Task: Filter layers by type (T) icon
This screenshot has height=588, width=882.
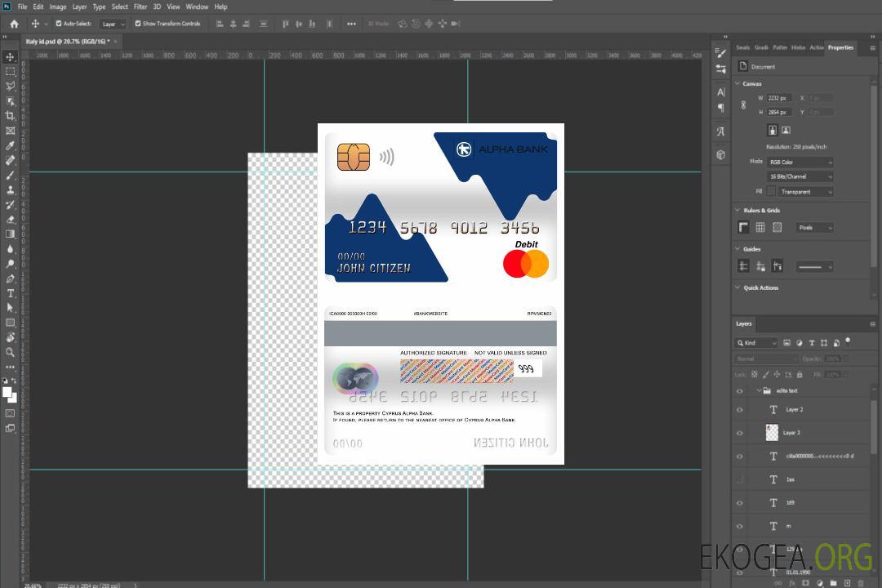Action: pyautogui.click(x=812, y=343)
